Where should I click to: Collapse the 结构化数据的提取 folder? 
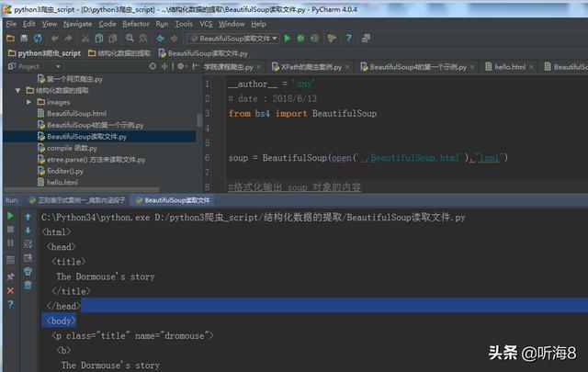click(x=17, y=90)
